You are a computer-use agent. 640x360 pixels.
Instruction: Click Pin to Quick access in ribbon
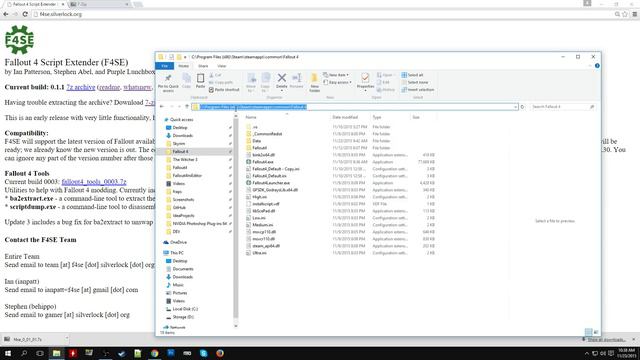tap(168, 82)
